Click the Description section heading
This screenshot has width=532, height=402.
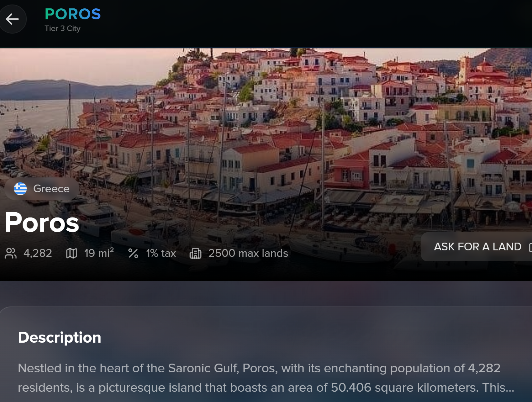59,337
